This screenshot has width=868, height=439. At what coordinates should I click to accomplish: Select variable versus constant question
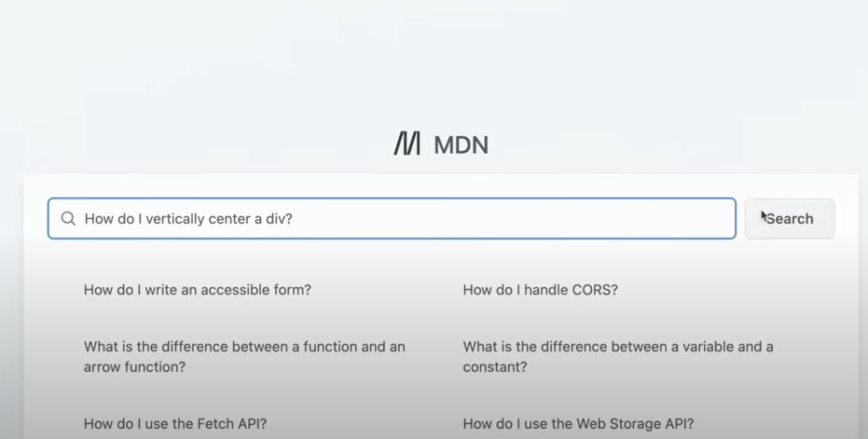pyautogui.click(x=618, y=357)
